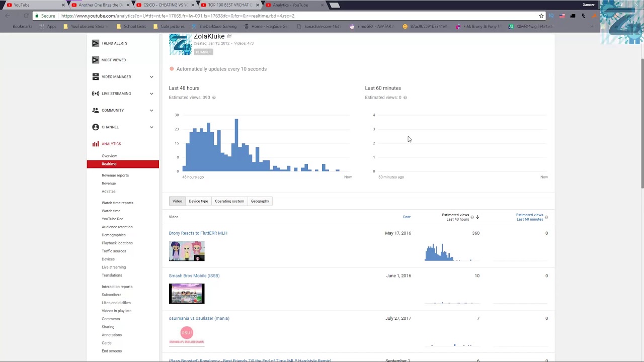This screenshot has height=362, width=644.
Task: Open the FiM: Brony & Pony bookmark
Action: (478, 27)
